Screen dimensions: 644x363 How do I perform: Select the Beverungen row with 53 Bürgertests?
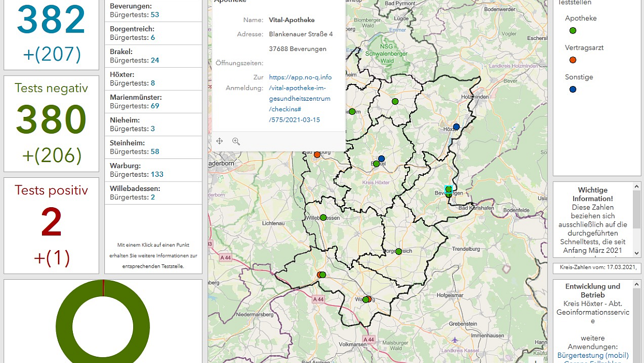point(153,10)
